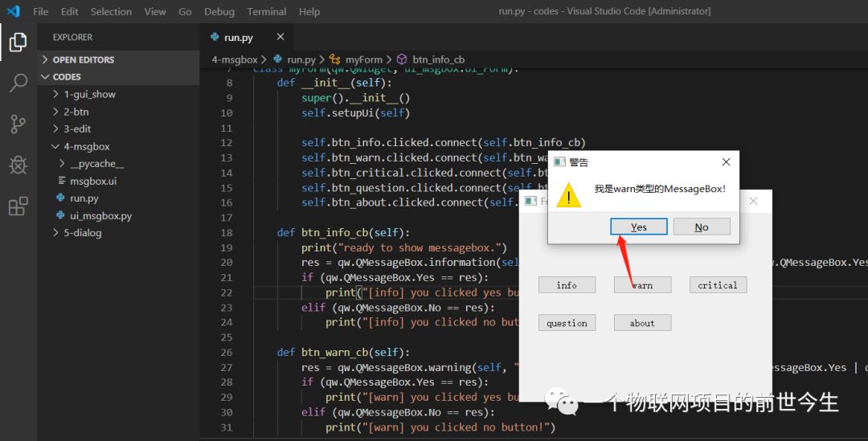Expand the 5-dialog folder

[x=118, y=233]
